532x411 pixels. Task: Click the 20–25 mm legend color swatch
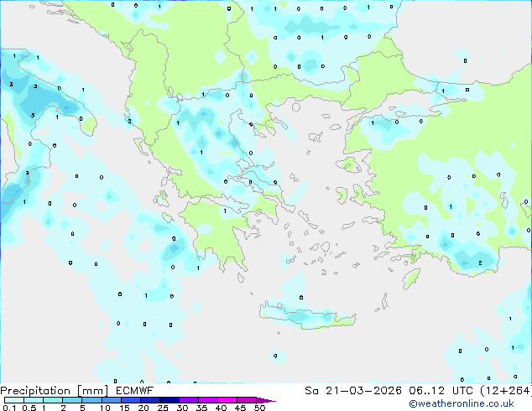click(149, 400)
